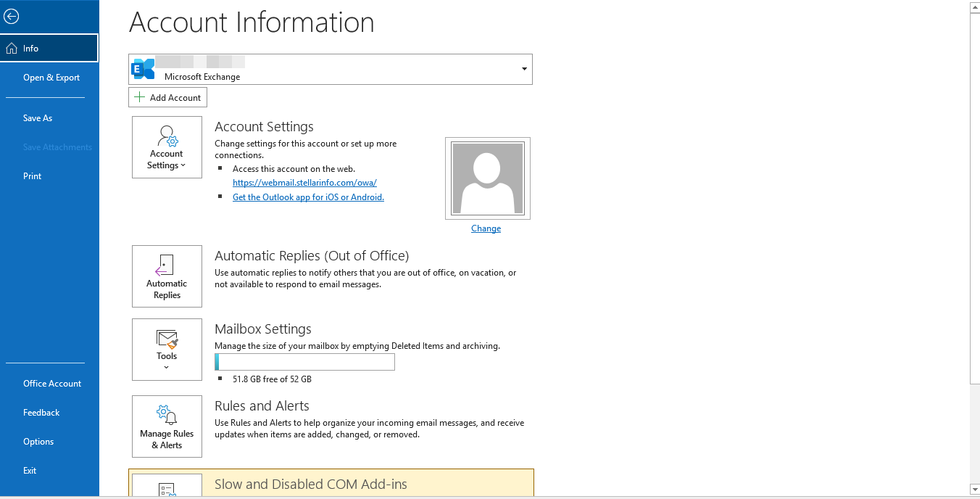Select Save As in the sidebar
The image size is (980, 499).
[x=38, y=118]
